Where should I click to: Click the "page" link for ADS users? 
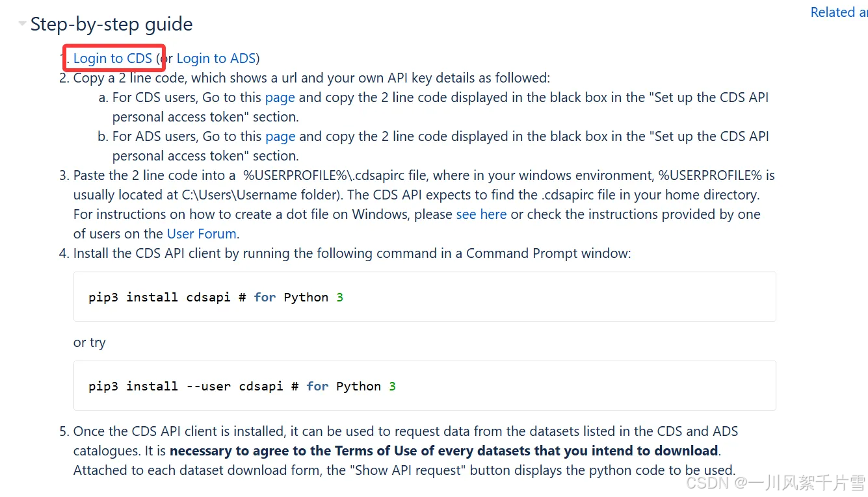click(280, 136)
